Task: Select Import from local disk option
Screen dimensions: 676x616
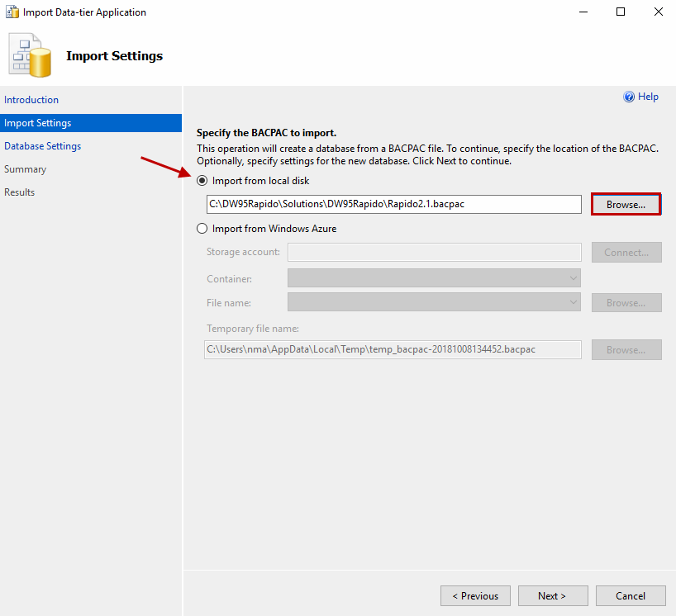Action: click(x=202, y=181)
